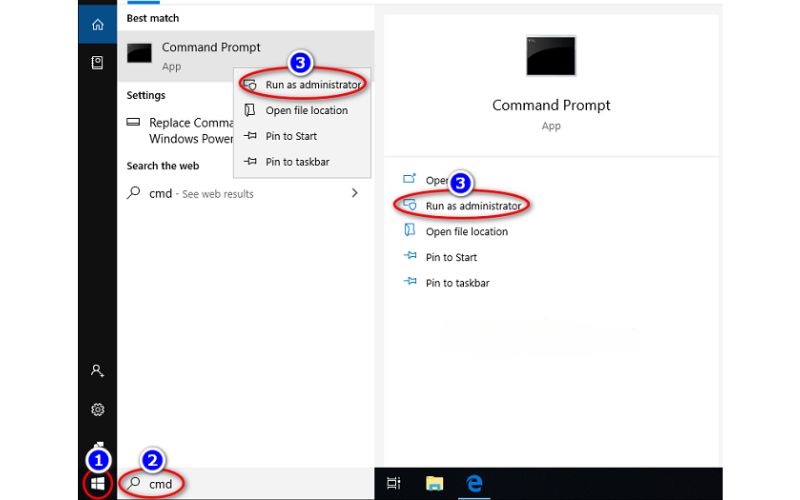This screenshot has width=800, height=500.
Task: Open the documents filter icon in sidebar
Action: coord(97,63)
